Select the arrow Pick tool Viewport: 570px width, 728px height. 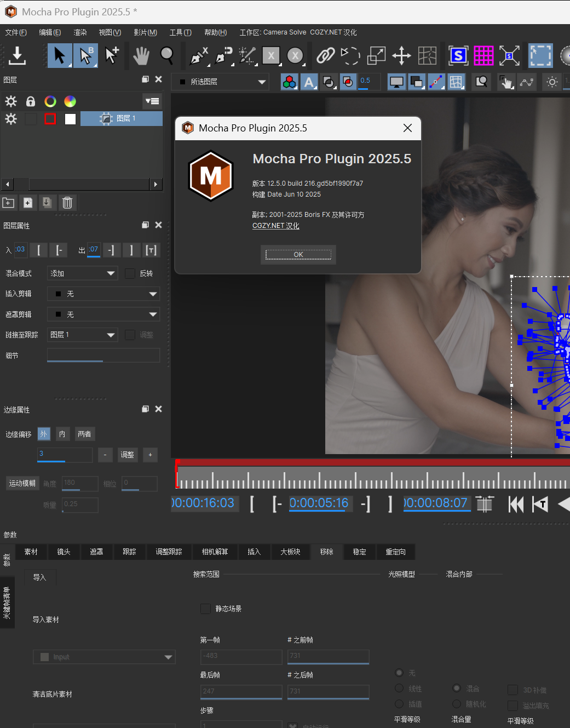pos(60,55)
